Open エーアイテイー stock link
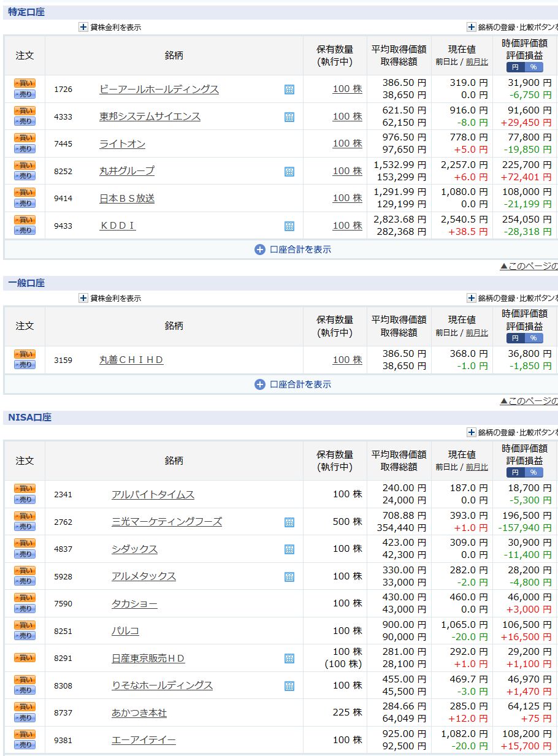The height and width of the screenshot is (756, 558). tap(143, 740)
